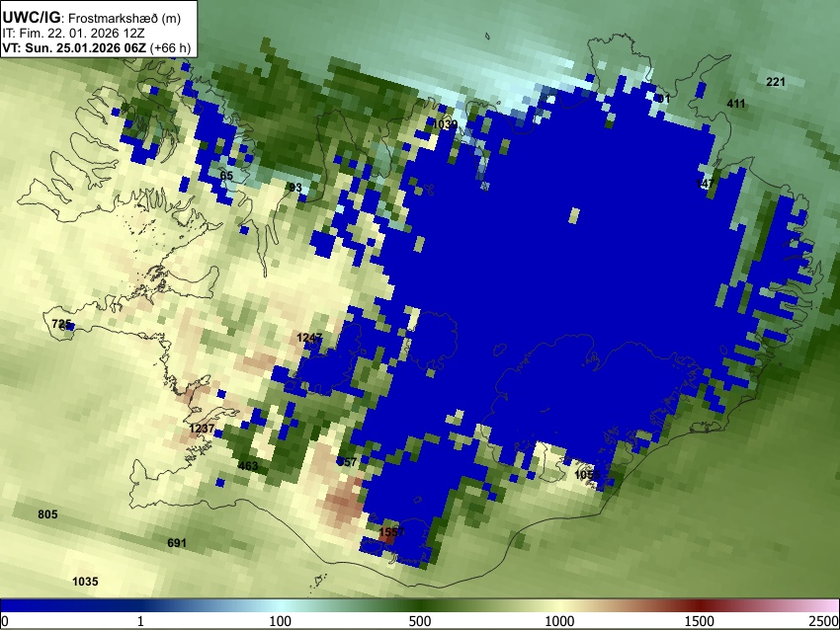Select the initial time line 'Fim. 22. 01. 2026 12Z'
The image size is (840, 630).
[81, 34]
